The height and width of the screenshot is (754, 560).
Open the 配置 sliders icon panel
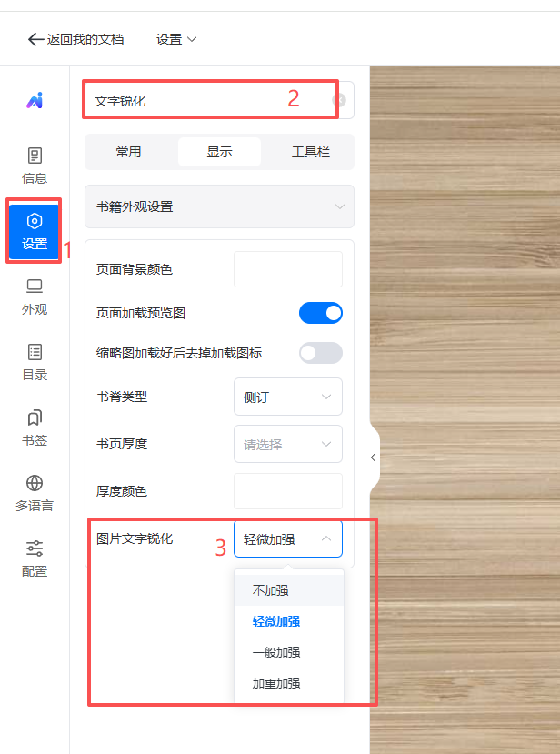(35, 558)
